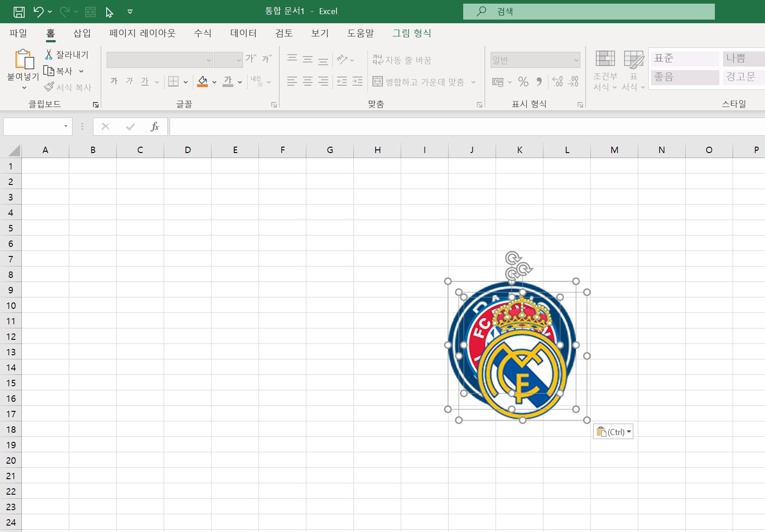Open fill color dropdown arrow
Screen dimensions: 765x532
click(x=214, y=82)
